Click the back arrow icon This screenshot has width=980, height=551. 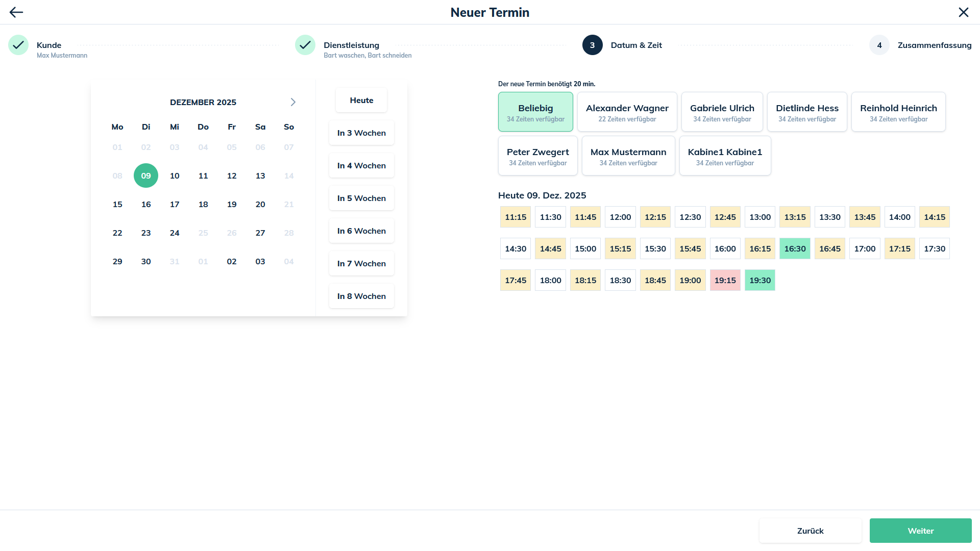16,12
